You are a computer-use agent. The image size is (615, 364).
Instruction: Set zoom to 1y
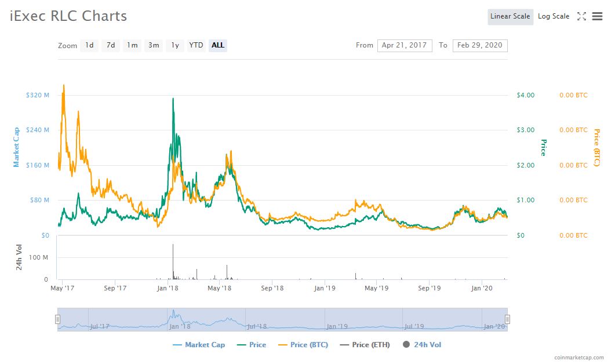[175, 45]
